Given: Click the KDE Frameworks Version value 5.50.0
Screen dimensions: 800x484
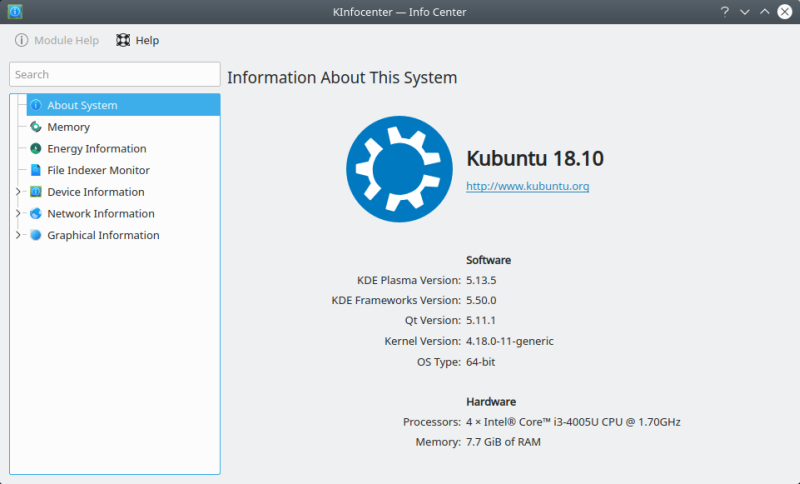Looking at the screenshot, I should (x=481, y=300).
